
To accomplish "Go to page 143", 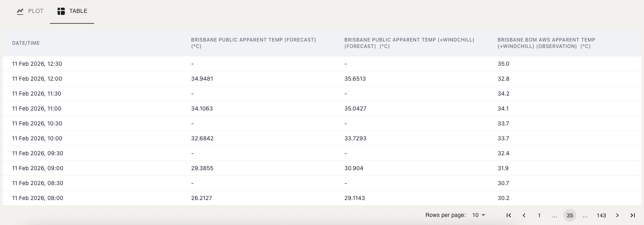I will (601, 215).
